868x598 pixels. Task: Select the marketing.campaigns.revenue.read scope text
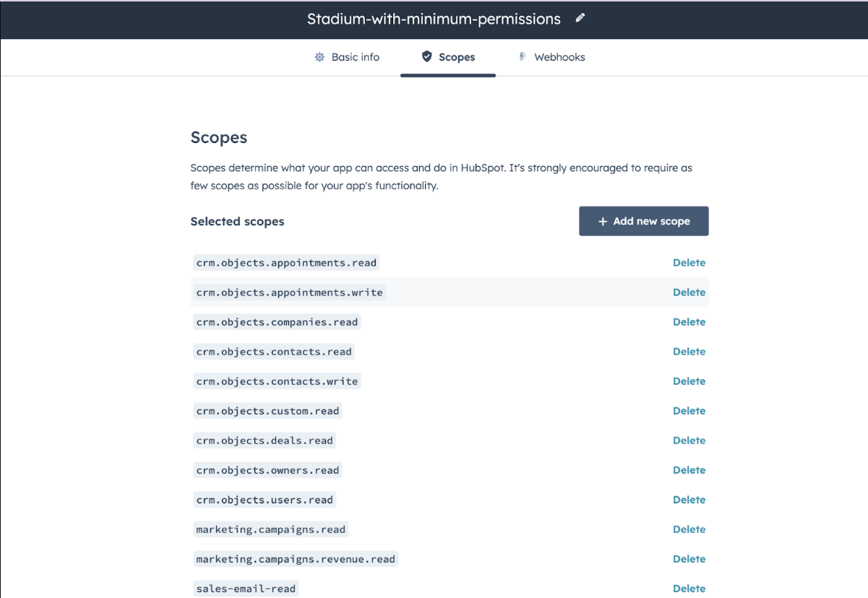pos(296,559)
